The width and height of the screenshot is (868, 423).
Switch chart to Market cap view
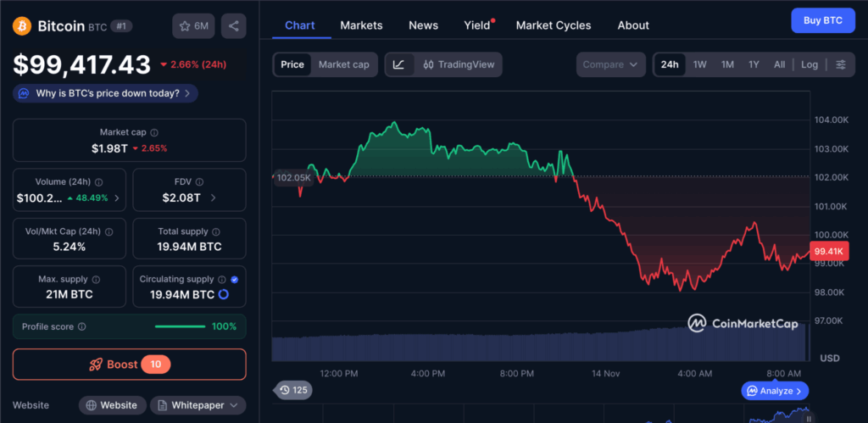pyautogui.click(x=343, y=64)
